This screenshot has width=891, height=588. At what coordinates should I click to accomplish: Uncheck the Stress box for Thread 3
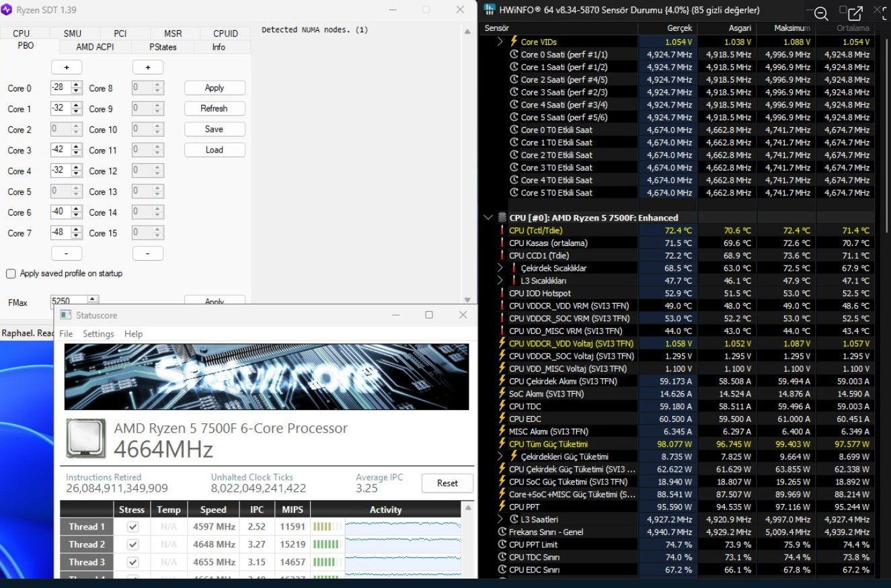[132, 562]
